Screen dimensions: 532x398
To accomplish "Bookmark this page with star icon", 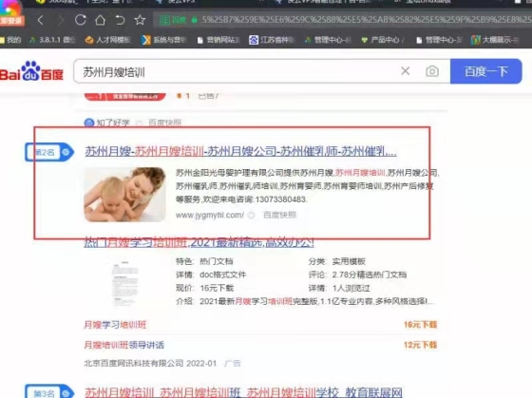I will pos(140,20).
